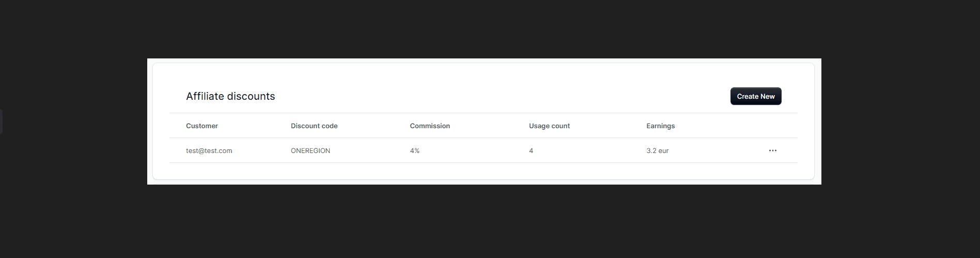The width and height of the screenshot is (980, 258).
Task: Click the 4% commission value
Action: coord(414,150)
